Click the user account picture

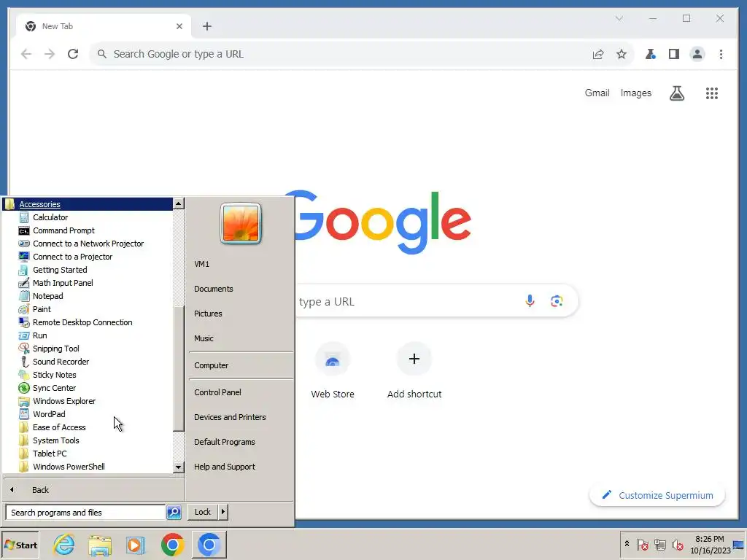click(241, 223)
